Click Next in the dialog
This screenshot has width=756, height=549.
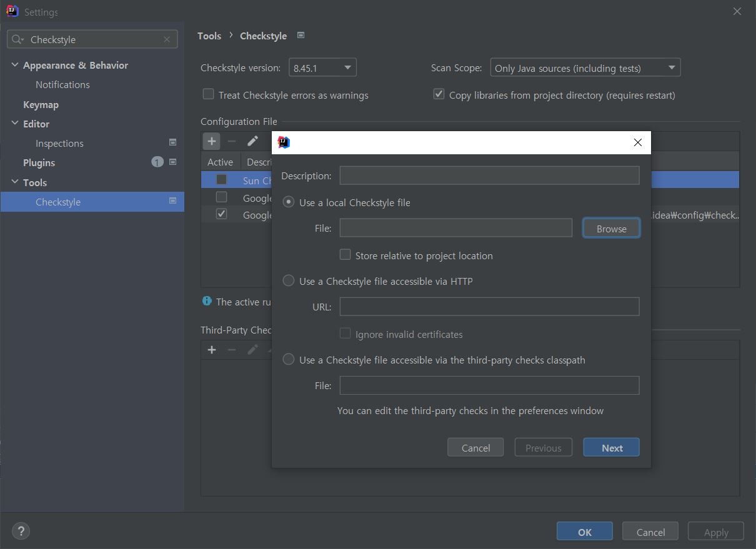(x=611, y=448)
